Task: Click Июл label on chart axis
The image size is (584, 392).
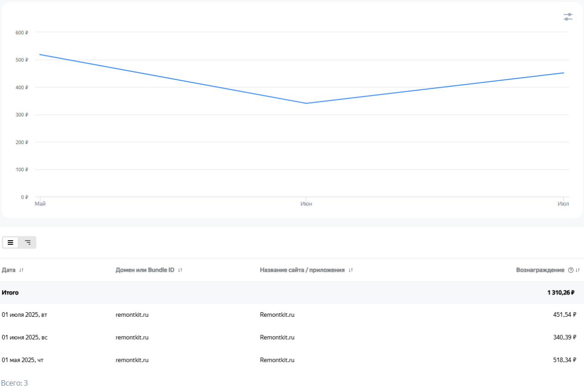Action: pyautogui.click(x=563, y=204)
